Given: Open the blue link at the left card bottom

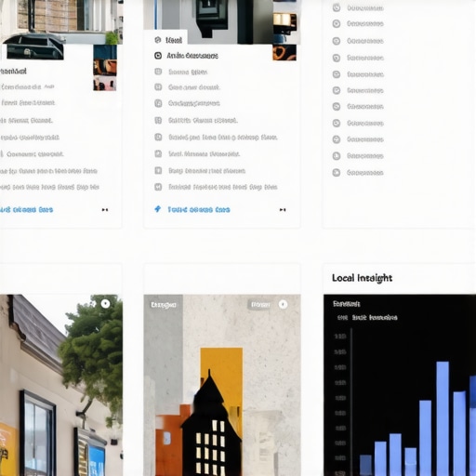Looking at the screenshot, I should [26, 210].
